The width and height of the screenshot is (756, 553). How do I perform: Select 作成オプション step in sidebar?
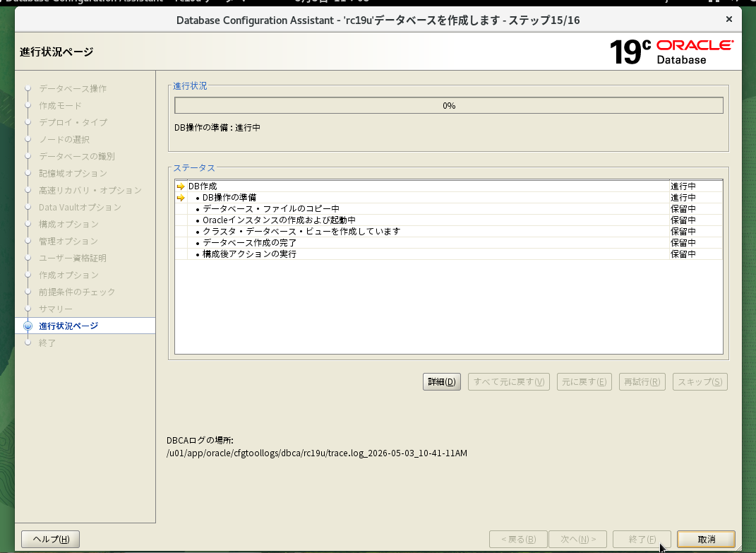[69, 275]
